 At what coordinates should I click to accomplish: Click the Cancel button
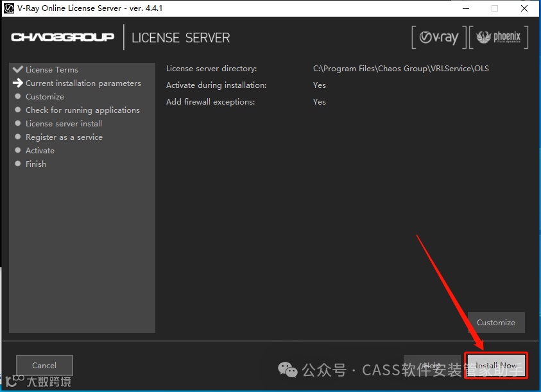click(x=44, y=365)
